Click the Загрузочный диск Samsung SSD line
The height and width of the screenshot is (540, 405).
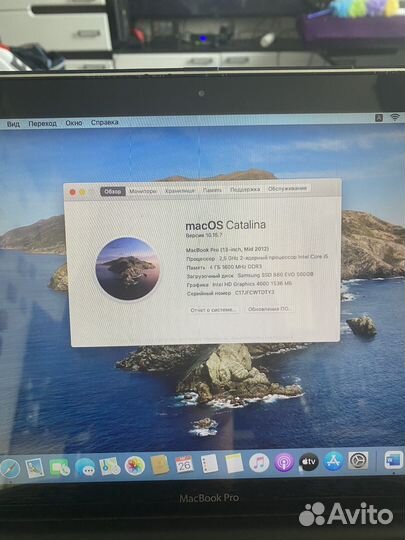coord(250,276)
